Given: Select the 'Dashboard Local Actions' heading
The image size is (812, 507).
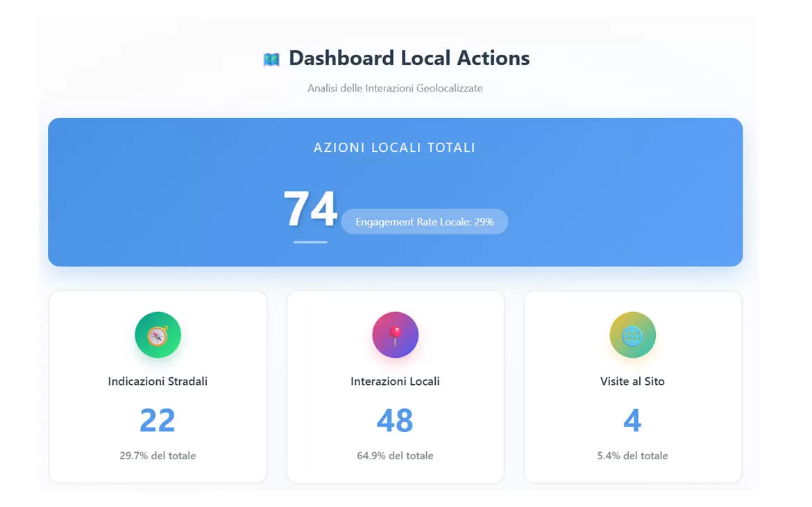Looking at the screenshot, I should 409,58.
